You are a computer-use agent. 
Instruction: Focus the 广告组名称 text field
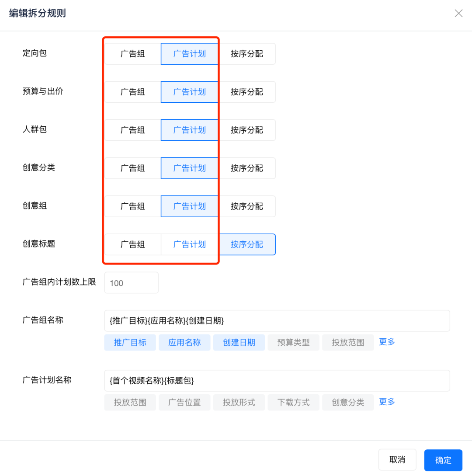coord(277,320)
